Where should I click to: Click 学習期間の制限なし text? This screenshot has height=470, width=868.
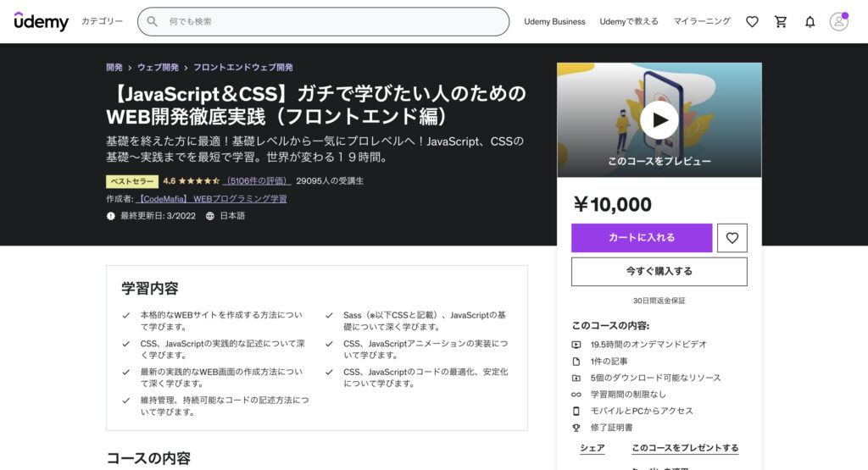(628, 395)
